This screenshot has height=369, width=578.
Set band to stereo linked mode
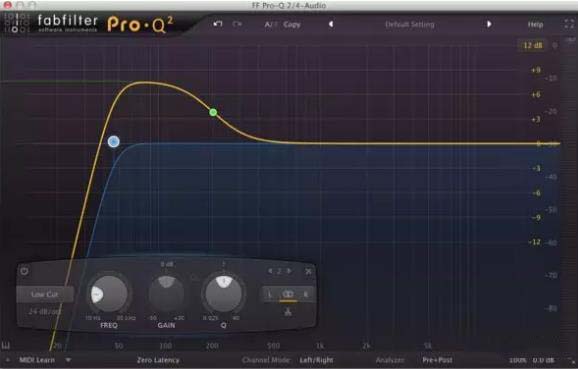click(x=288, y=294)
